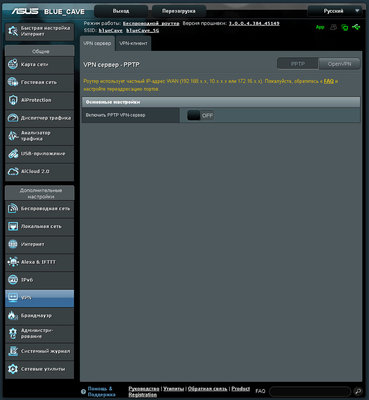Image resolution: width=369 pixels, height=400 pixels.
Task: Click the USB status icon in the header
Action: [356, 27]
